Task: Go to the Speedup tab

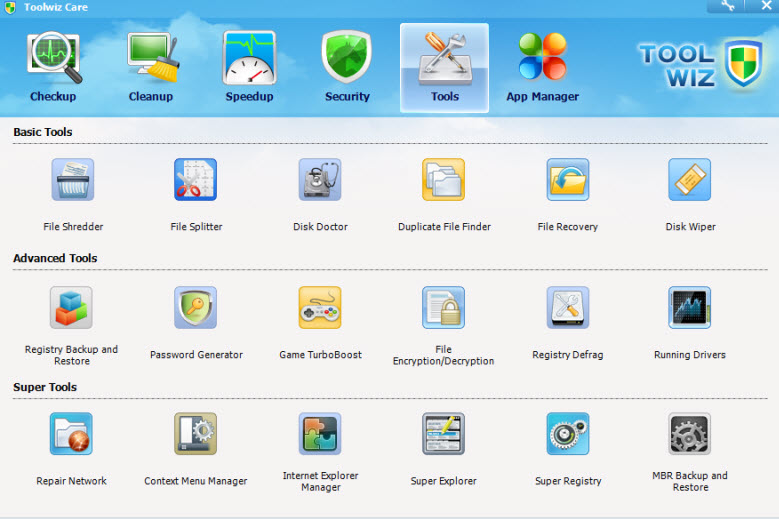Action: (x=249, y=67)
